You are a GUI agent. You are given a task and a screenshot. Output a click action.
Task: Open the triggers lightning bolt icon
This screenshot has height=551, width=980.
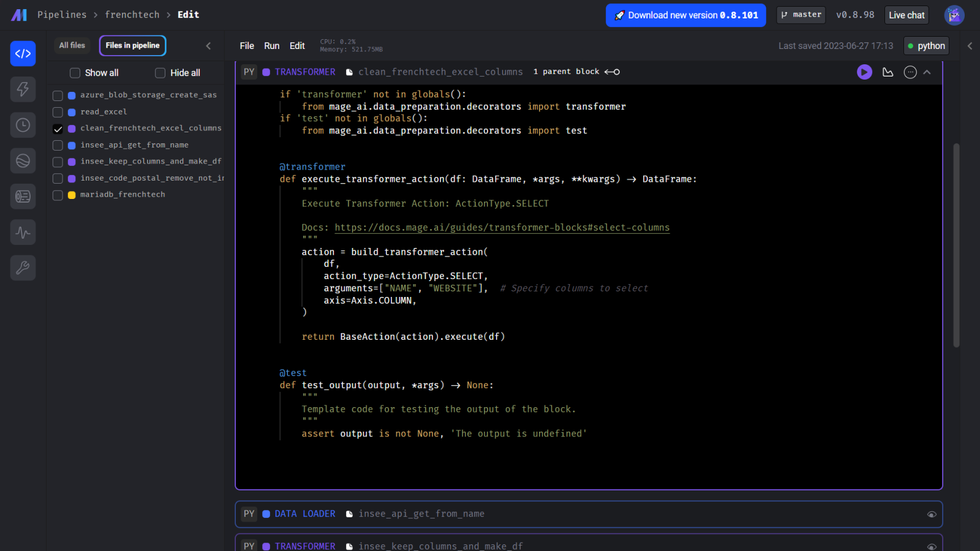[23, 89]
